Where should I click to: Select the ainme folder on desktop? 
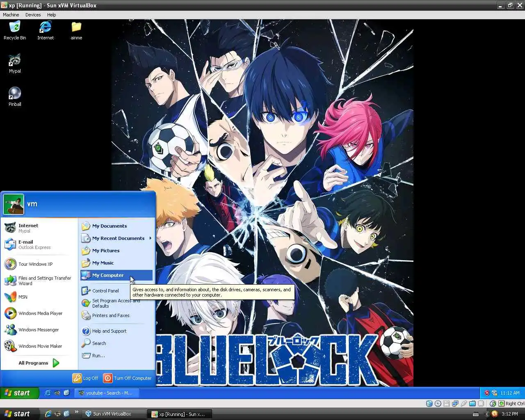click(76, 30)
